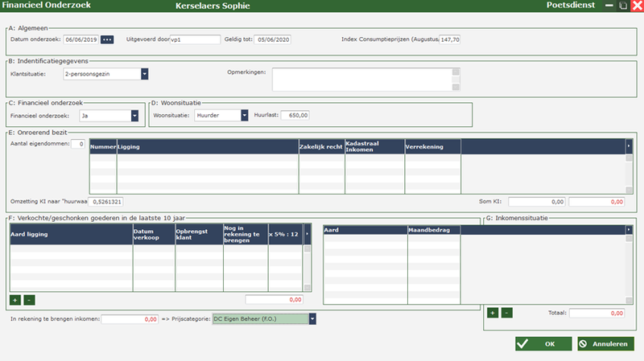Image resolution: width=644 pixels, height=361 pixels.
Task: Click arrow icon in Inkomenssituatie table header
Action: tap(629, 230)
